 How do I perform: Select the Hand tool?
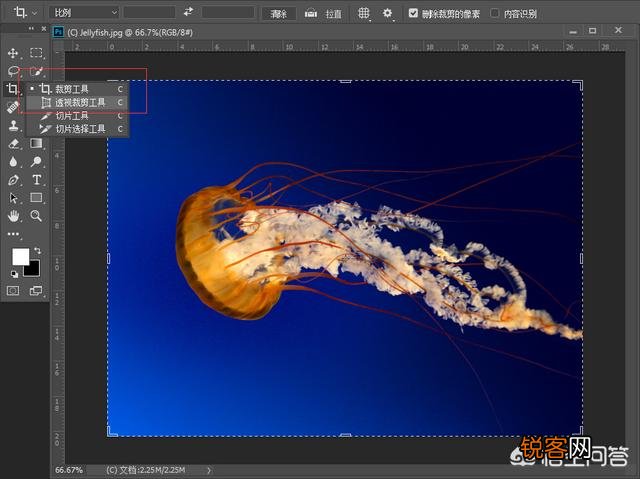13,216
